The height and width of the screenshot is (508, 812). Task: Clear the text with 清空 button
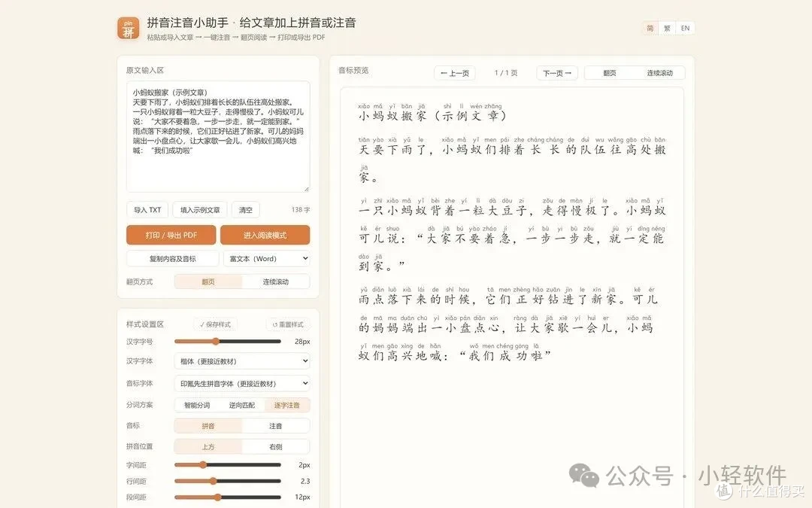pyautogui.click(x=245, y=210)
